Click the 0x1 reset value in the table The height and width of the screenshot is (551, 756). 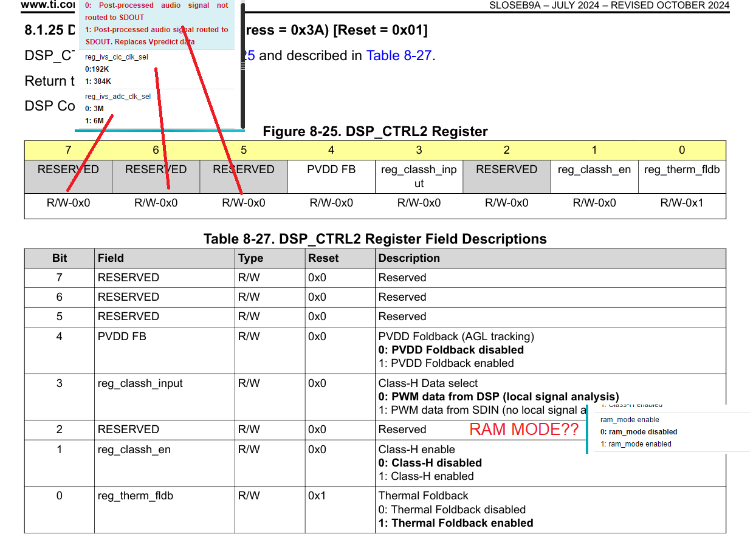coord(317,496)
